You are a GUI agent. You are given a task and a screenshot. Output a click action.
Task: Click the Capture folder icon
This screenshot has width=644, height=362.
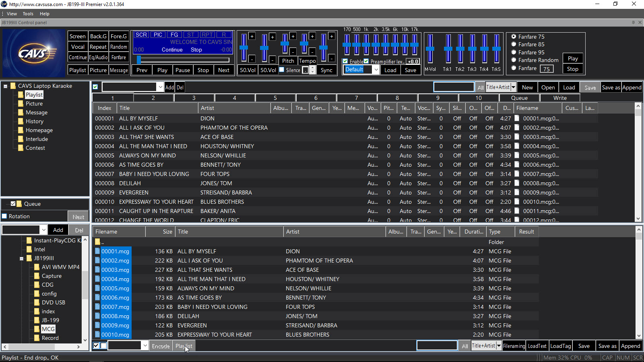tap(37, 276)
